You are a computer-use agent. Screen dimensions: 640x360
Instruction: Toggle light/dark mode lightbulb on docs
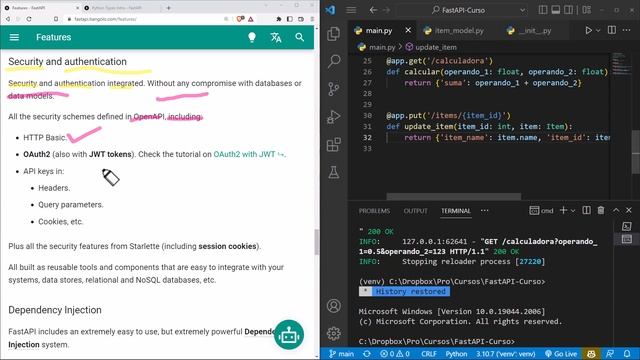pos(252,37)
